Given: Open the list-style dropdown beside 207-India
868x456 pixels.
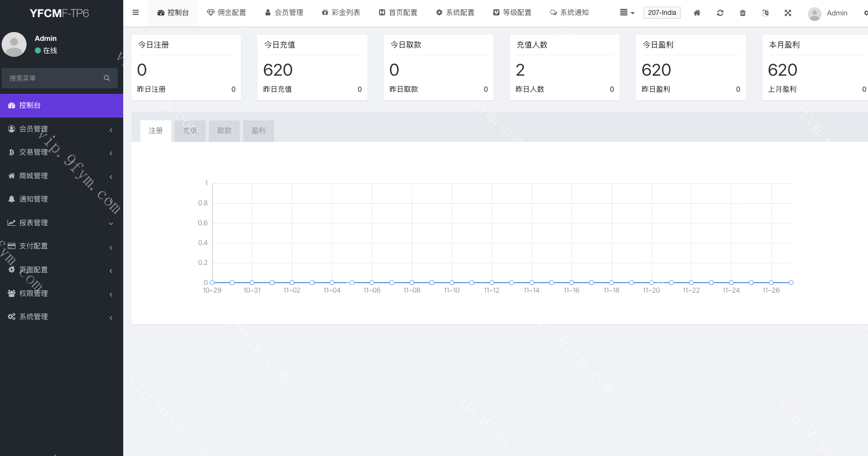Looking at the screenshot, I should coord(627,13).
